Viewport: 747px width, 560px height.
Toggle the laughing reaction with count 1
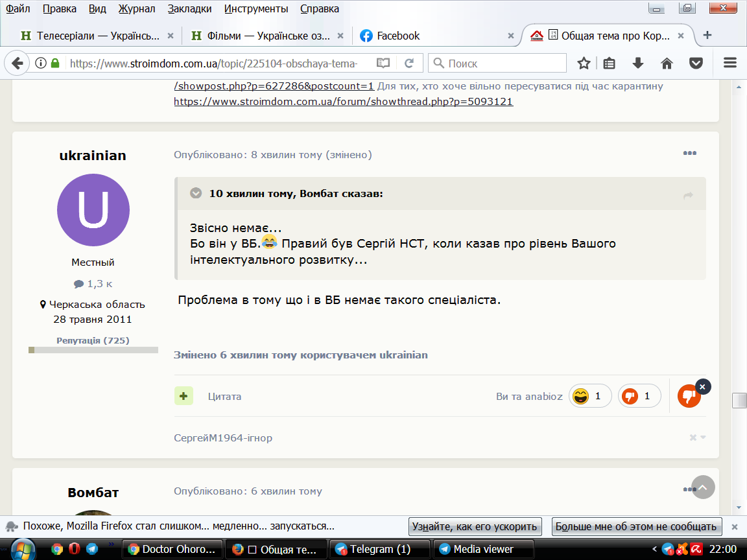click(590, 396)
